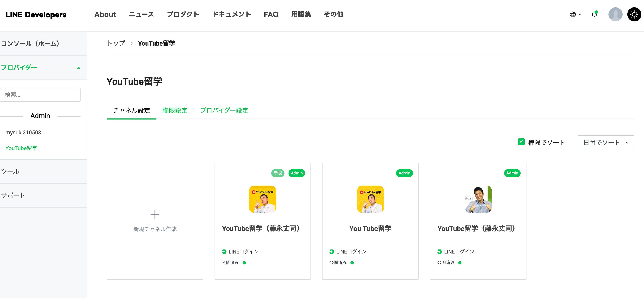Click the 新規 badge on channel card
This screenshot has width=644, height=298.
(x=277, y=173)
